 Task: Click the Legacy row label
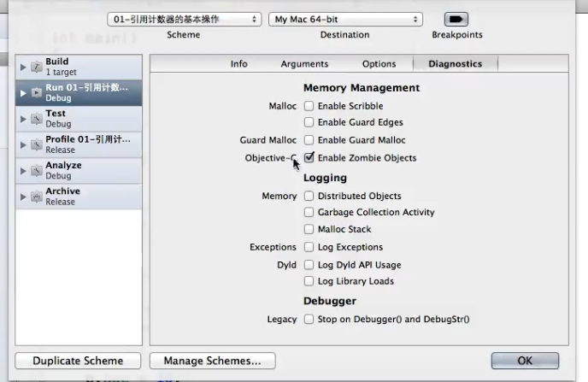282,319
